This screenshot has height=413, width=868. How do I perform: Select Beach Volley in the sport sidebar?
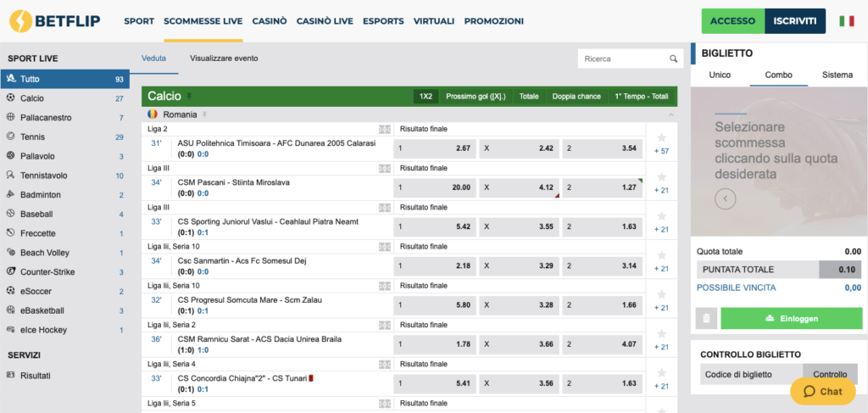point(64,253)
